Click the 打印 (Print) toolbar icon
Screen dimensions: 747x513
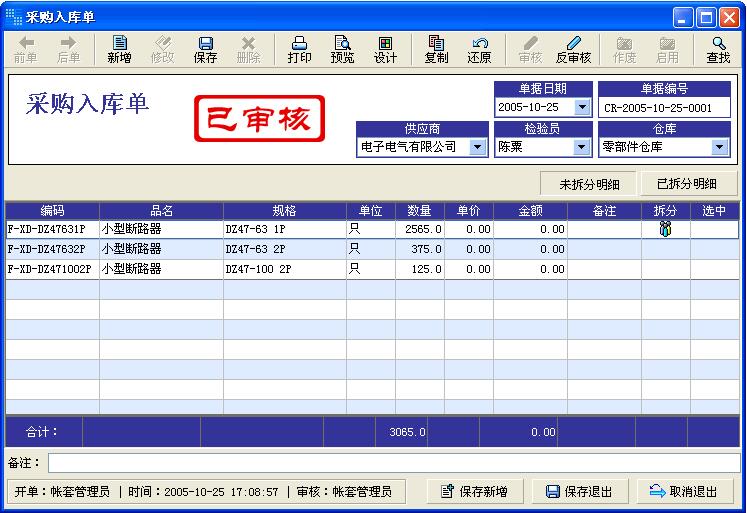(299, 49)
